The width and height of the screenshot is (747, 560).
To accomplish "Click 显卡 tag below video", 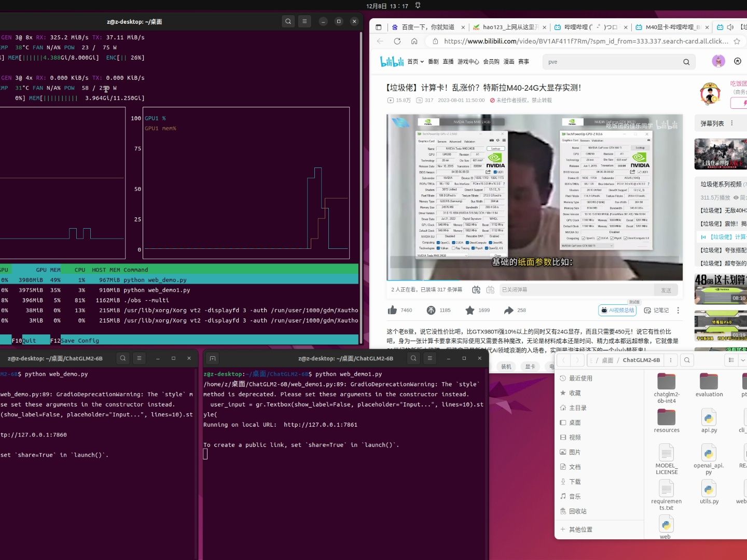I will coord(530,367).
